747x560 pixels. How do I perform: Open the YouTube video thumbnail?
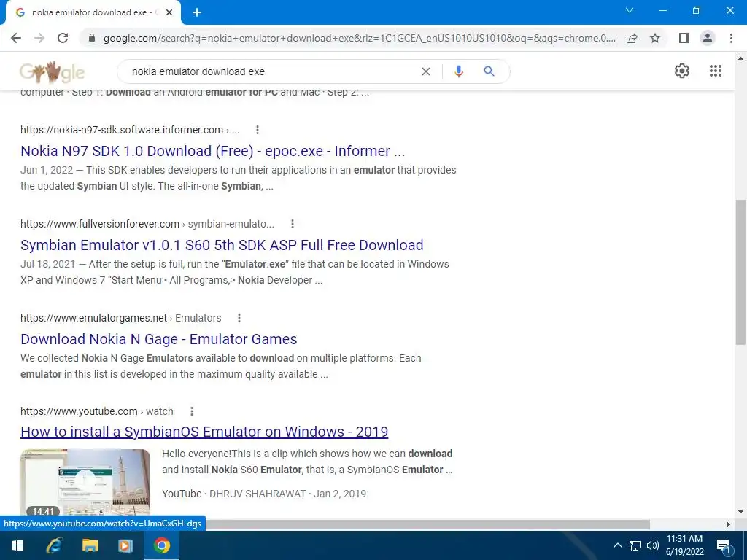tap(85, 483)
